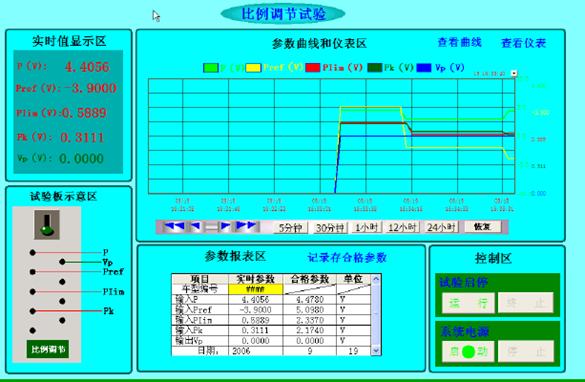
Task: Click the report table scrollbar down arrow
Action: click(x=376, y=350)
